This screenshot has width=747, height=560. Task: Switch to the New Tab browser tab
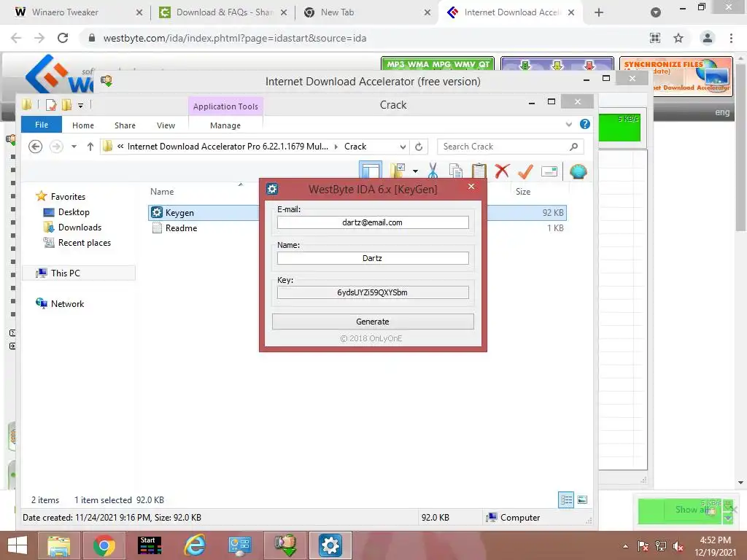368,12
